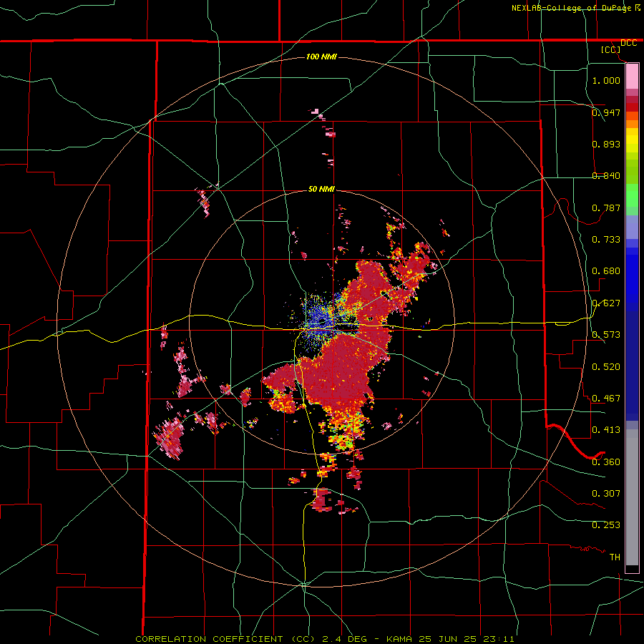Select the 0.680 scale value
Image resolution: width=644 pixels, height=644 pixels.
pyautogui.click(x=606, y=270)
